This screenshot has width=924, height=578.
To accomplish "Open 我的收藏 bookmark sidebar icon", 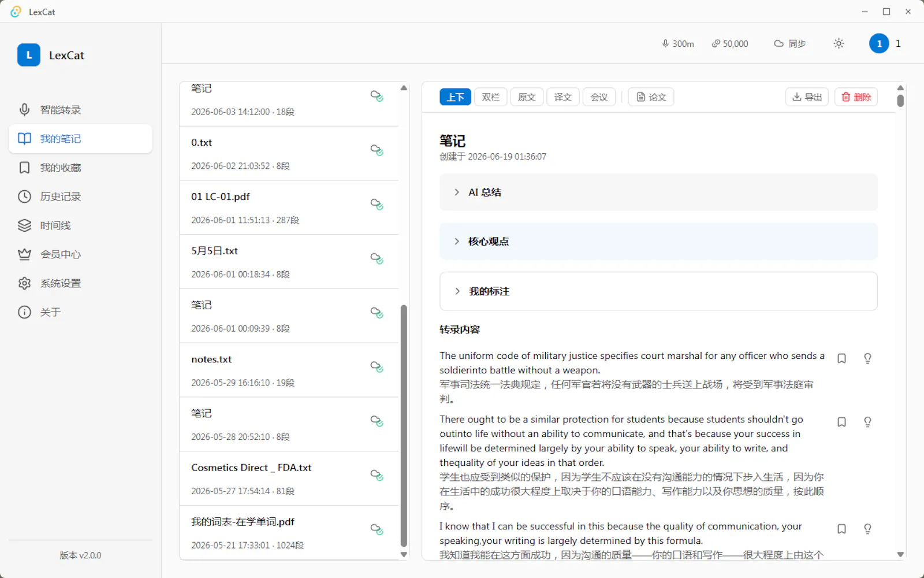I will click(24, 168).
